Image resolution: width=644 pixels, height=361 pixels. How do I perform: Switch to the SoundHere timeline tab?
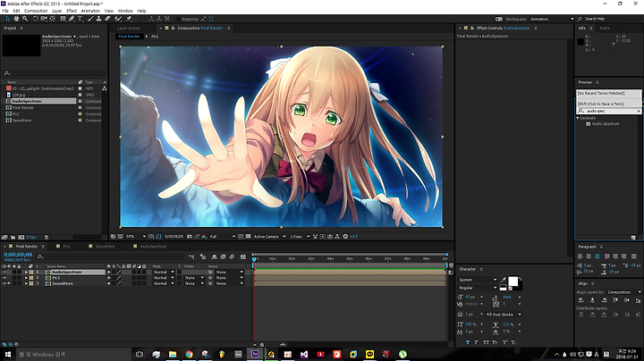(105, 246)
